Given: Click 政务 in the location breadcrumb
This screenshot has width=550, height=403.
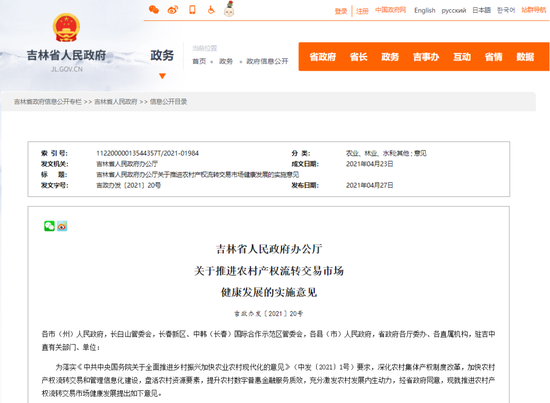Looking at the screenshot, I should [226, 61].
